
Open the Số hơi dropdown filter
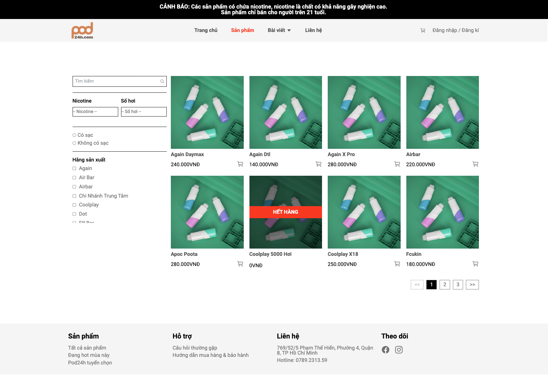144,112
